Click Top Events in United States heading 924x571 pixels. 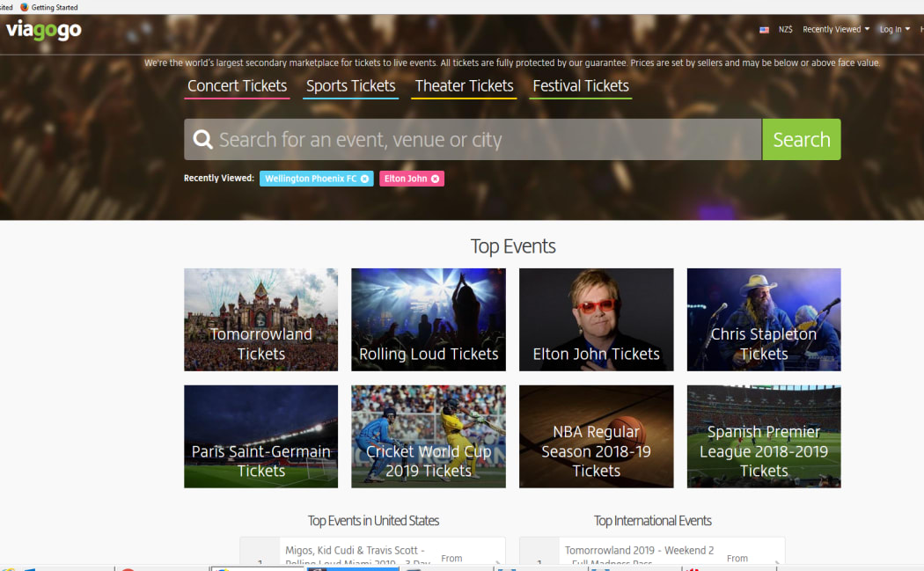373,521
